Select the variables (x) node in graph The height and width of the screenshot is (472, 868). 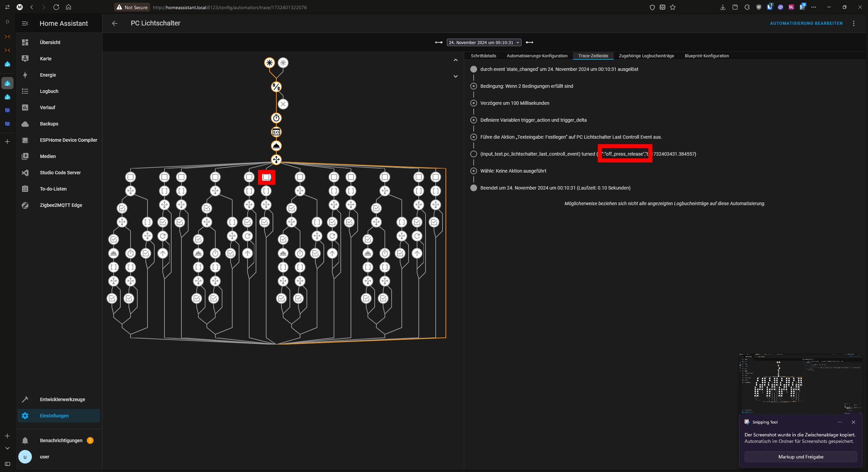click(x=276, y=132)
